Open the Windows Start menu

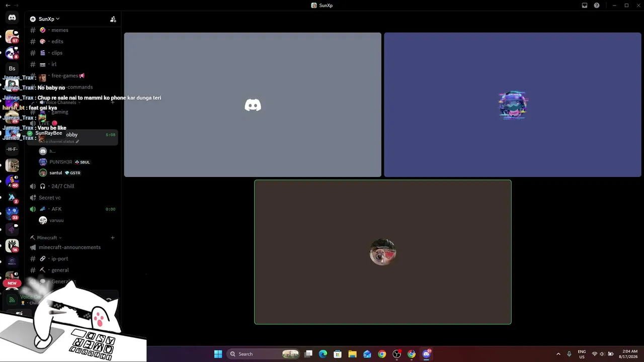[218, 354]
